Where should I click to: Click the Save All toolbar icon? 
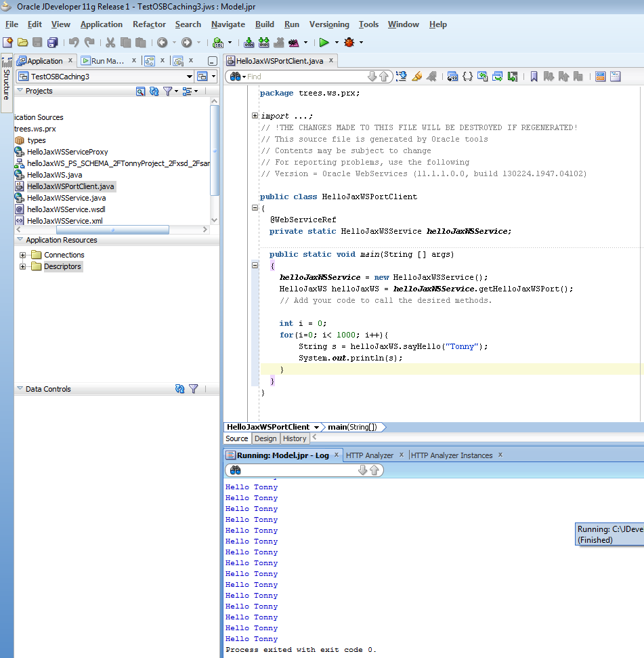pyautogui.click(x=52, y=42)
